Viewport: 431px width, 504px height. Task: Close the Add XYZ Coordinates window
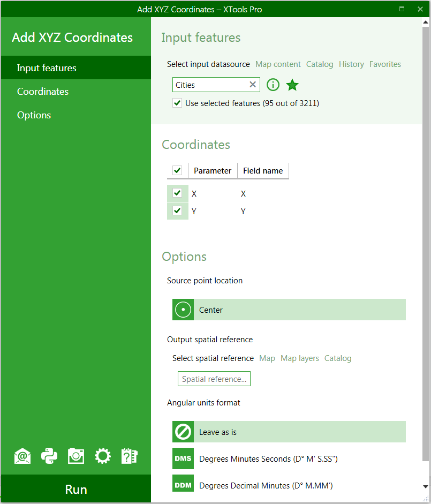point(420,9)
